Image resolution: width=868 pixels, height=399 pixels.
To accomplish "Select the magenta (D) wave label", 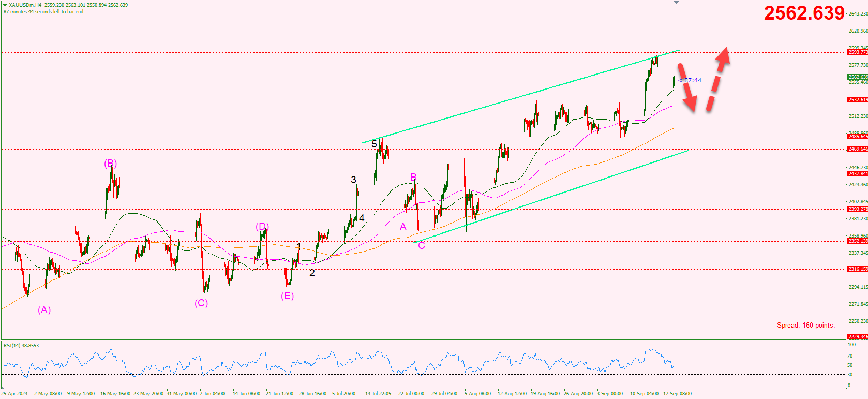I will coord(262,227).
